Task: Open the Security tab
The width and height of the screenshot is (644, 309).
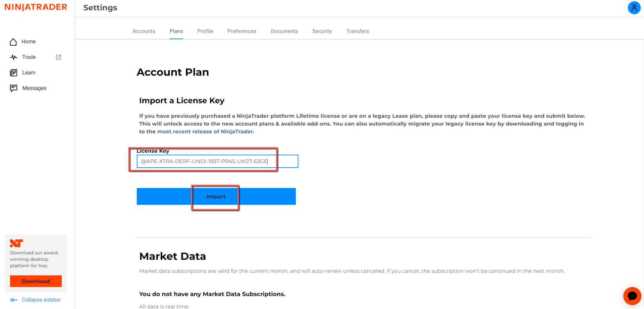Action: (x=322, y=31)
